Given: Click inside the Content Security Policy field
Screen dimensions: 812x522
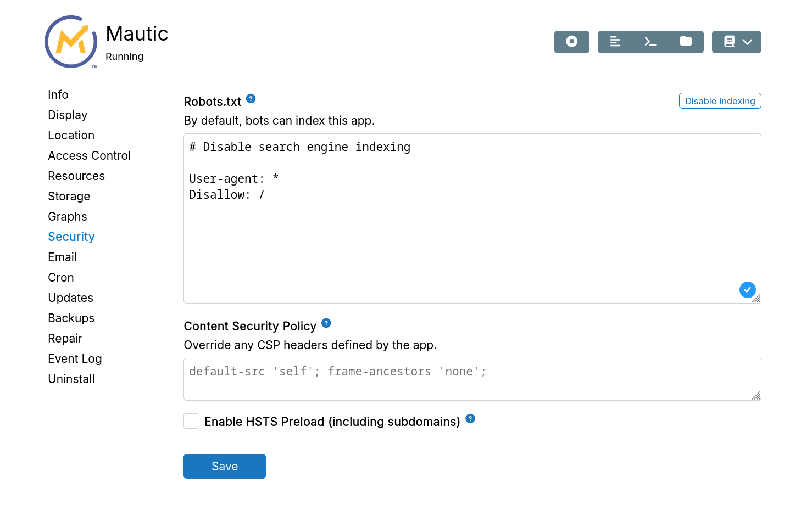Looking at the screenshot, I should pos(471,379).
